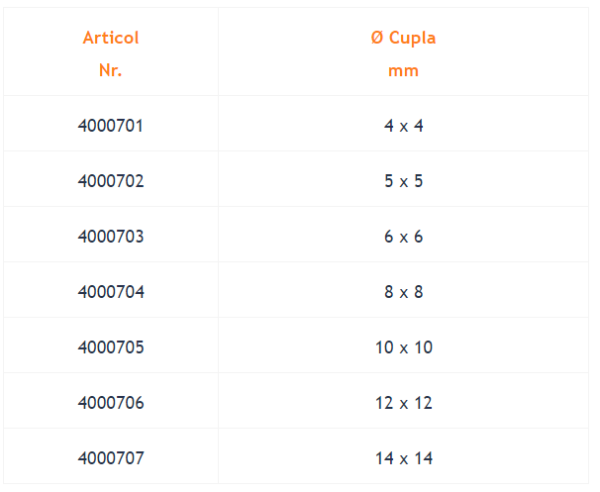600x492 pixels.
Task: Select article number 4000704
Action: click(x=111, y=292)
